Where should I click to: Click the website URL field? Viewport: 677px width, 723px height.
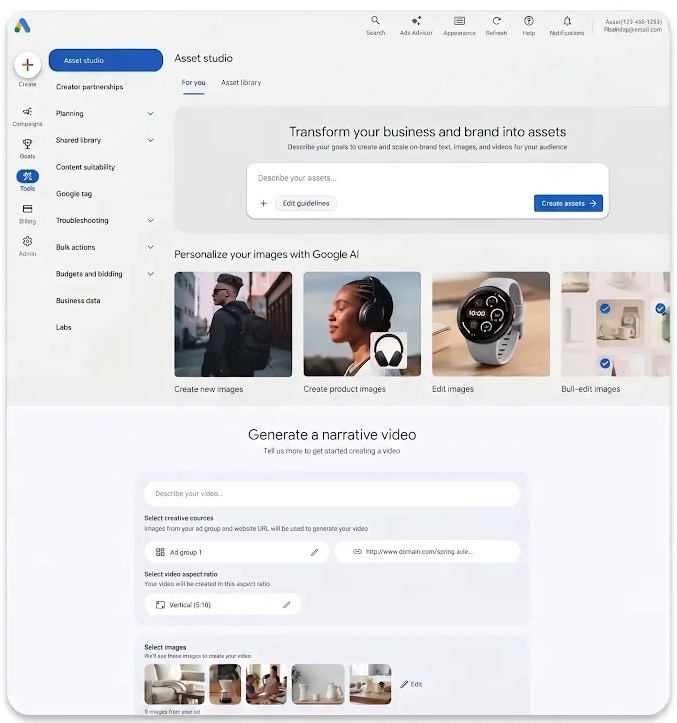coord(427,551)
